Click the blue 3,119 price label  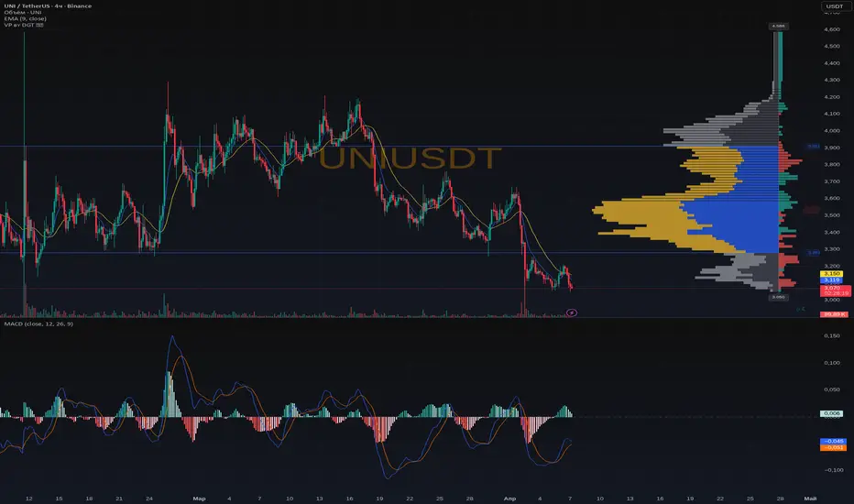[832, 279]
